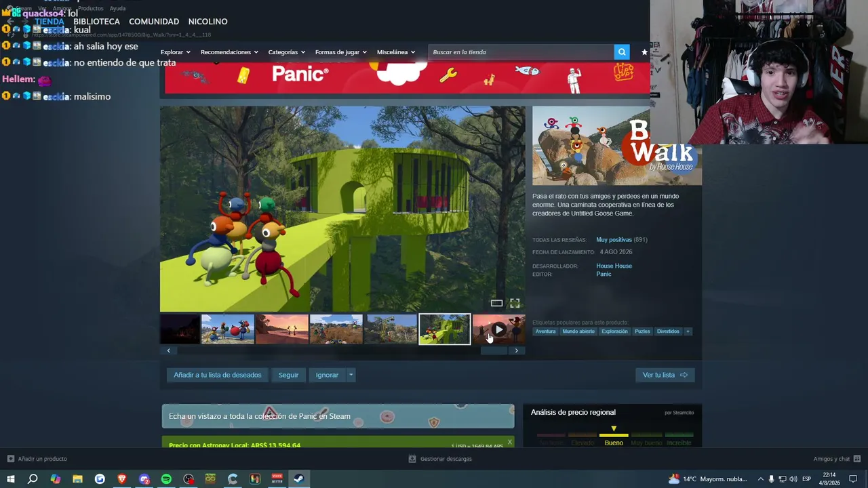868x488 pixels.
Task: Switch the media viewer to theater mode
Action: tap(496, 303)
